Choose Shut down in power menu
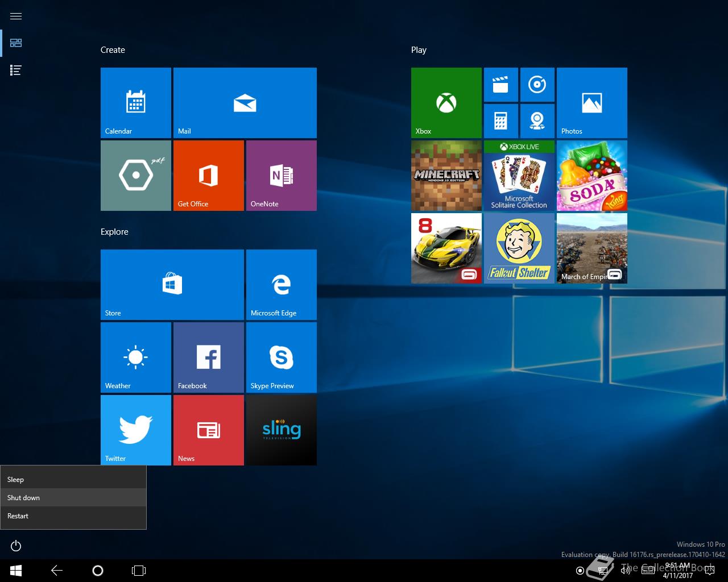Screen dimensions: 728x582 coord(73,497)
